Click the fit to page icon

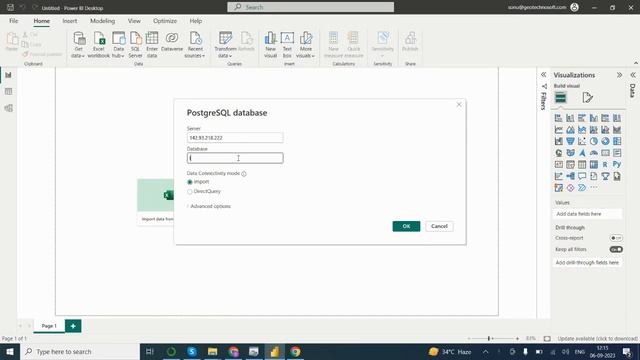(x=547, y=338)
